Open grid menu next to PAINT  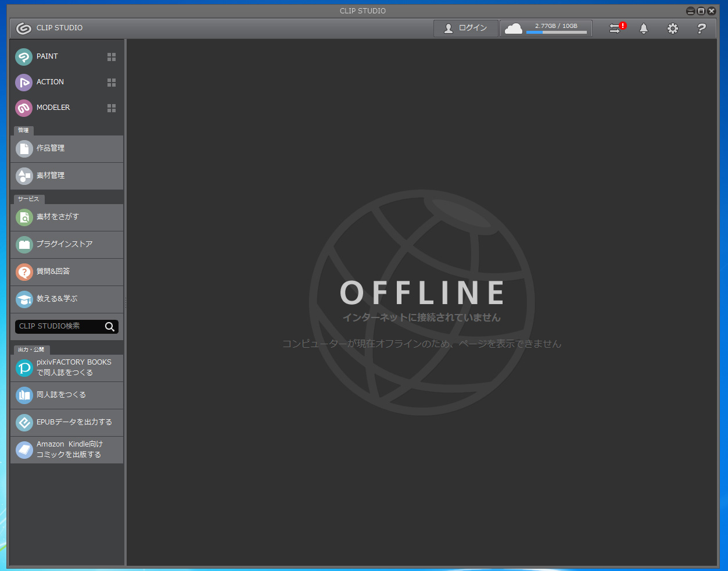pos(112,57)
